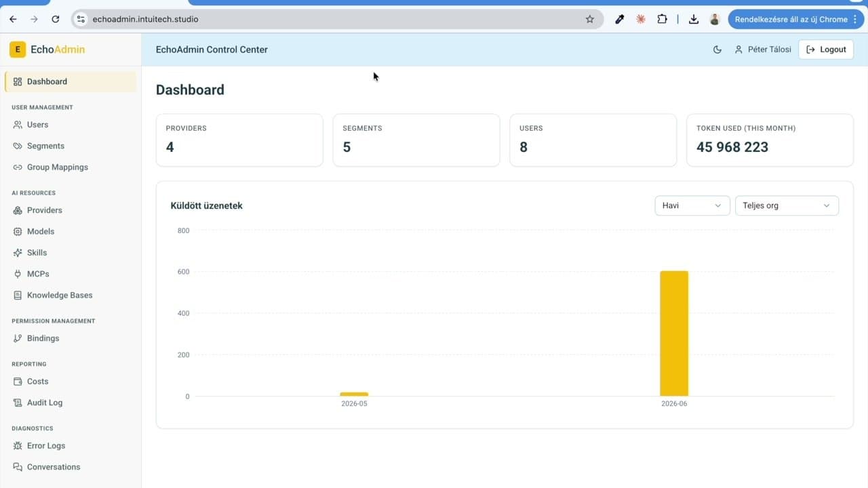Open the Teljes org scope dropdown
868x488 pixels.
tap(787, 205)
